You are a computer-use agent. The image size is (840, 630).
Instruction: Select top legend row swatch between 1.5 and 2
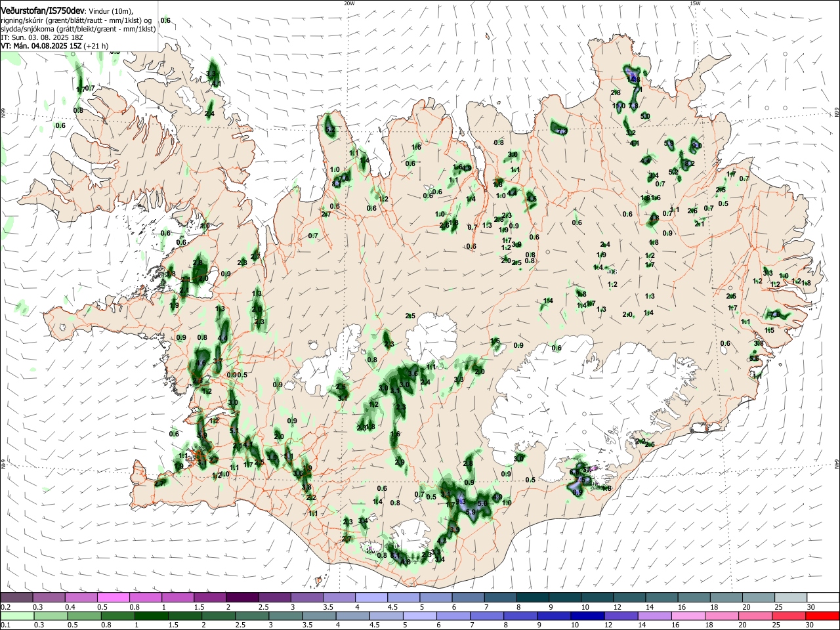(x=210, y=597)
